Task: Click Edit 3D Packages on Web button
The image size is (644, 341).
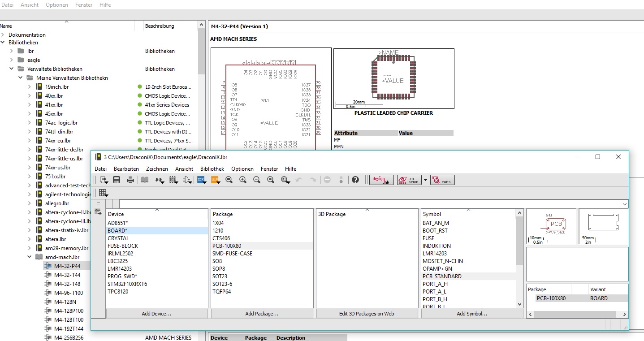Action: tap(367, 314)
